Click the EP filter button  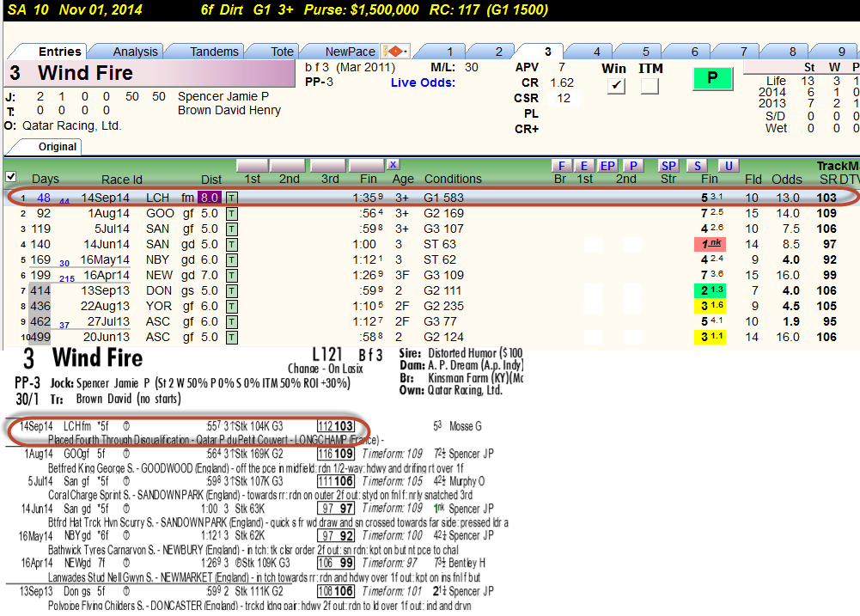607,166
